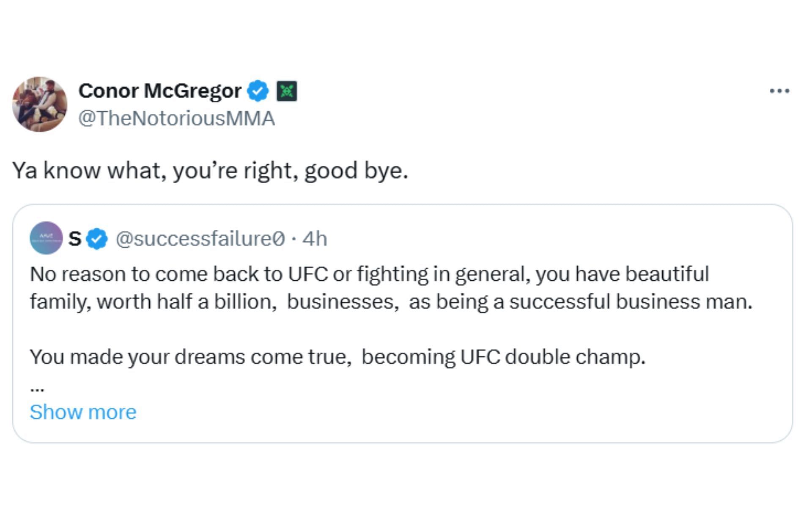Viewport: 812px width, 508px height.
Task: Click the words "good bye." in the main tweet
Action: pos(356,171)
